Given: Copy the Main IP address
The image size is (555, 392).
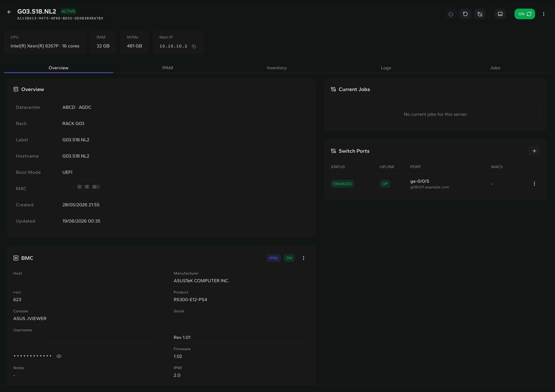Looking at the screenshot, I should [194, 46].
